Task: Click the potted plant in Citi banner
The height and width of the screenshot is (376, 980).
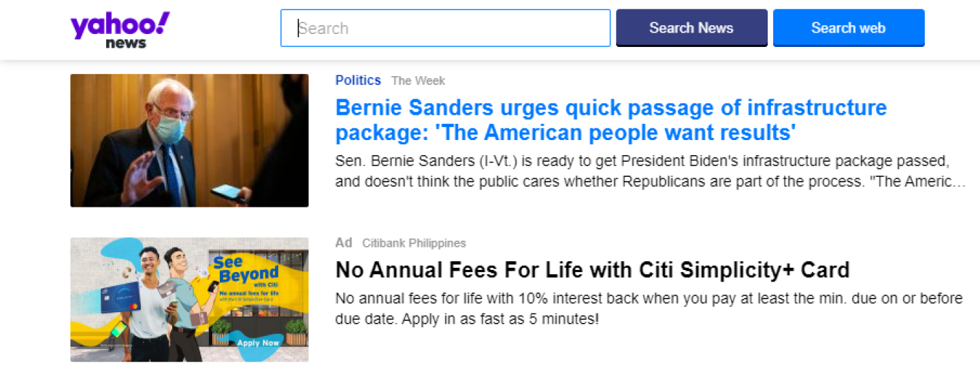Action: (295, 332)
